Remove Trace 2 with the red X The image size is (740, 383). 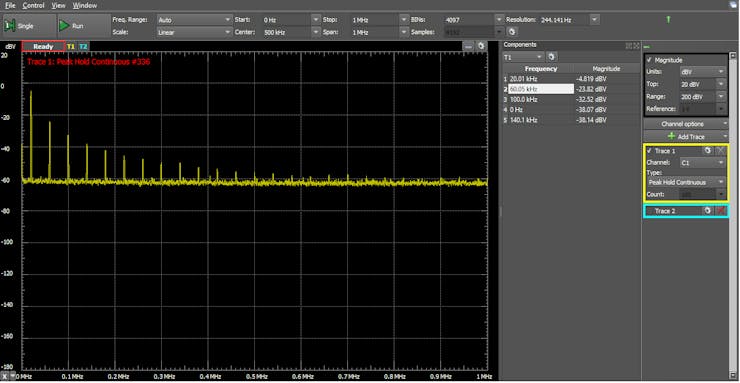pyautogui.click(x=721, y=211)
